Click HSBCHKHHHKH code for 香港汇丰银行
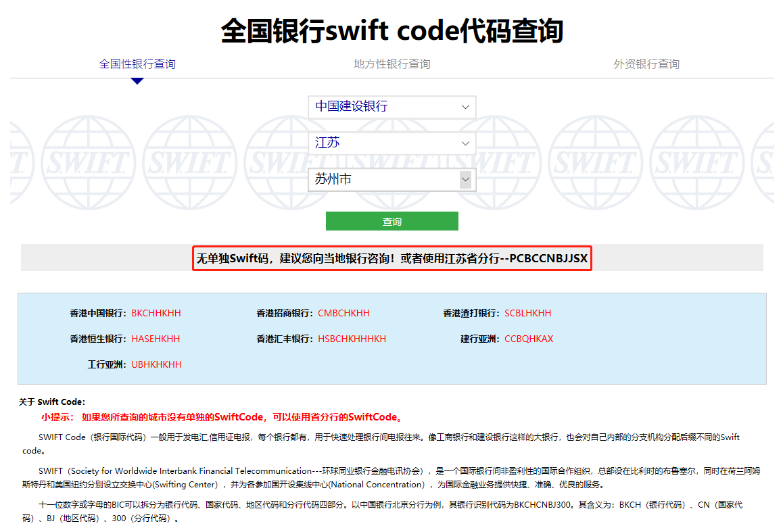The height and width of the screenshot is (532, 783). (x=352, y=339)
